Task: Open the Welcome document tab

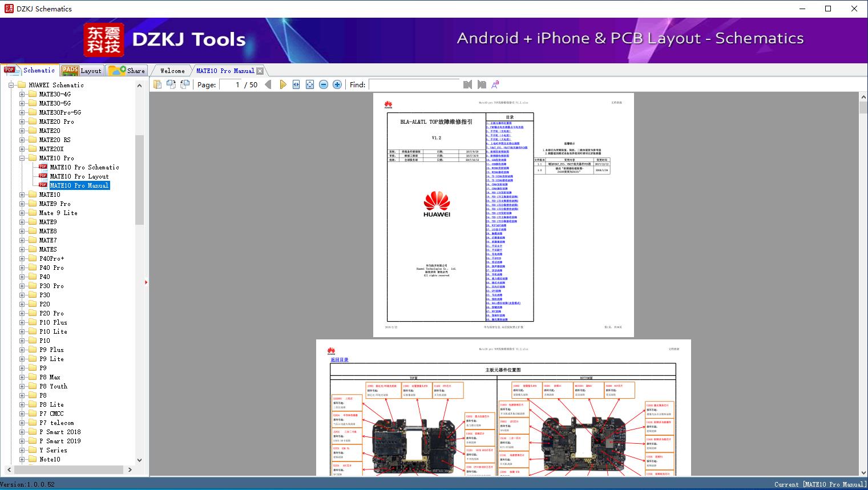Action: click(x=172, y=71)
